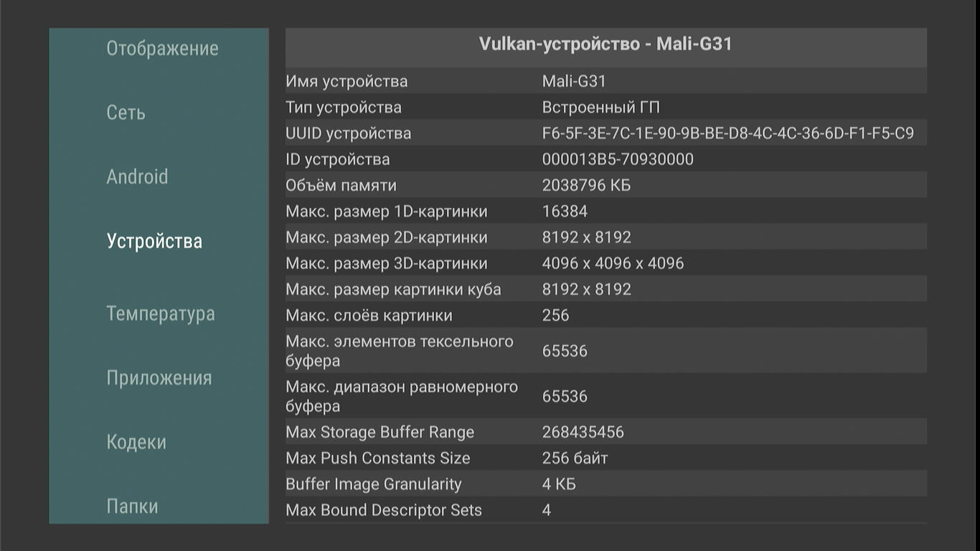Open the Android section
Image resolution: width=980 pixels, height=551 pixels.
tap(137, 176)
